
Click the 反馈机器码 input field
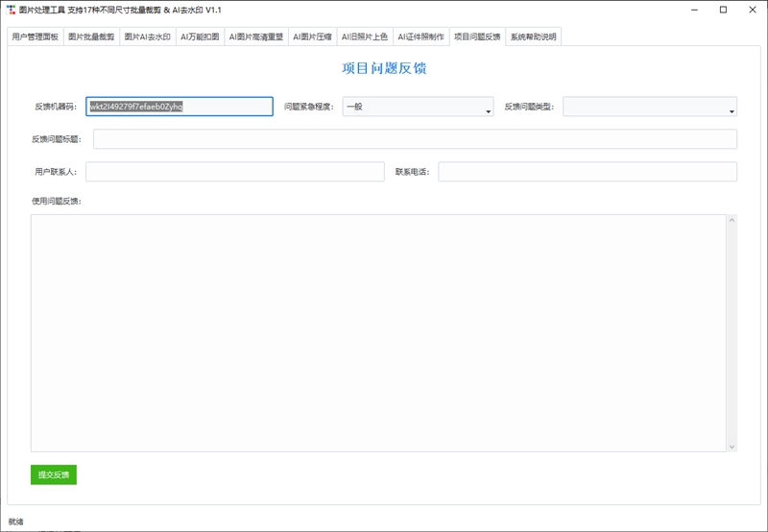[180, 107]
